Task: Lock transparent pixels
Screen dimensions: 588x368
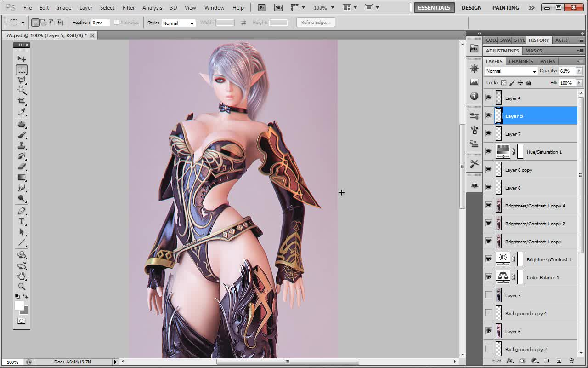Action: click(x=503, y=83)
